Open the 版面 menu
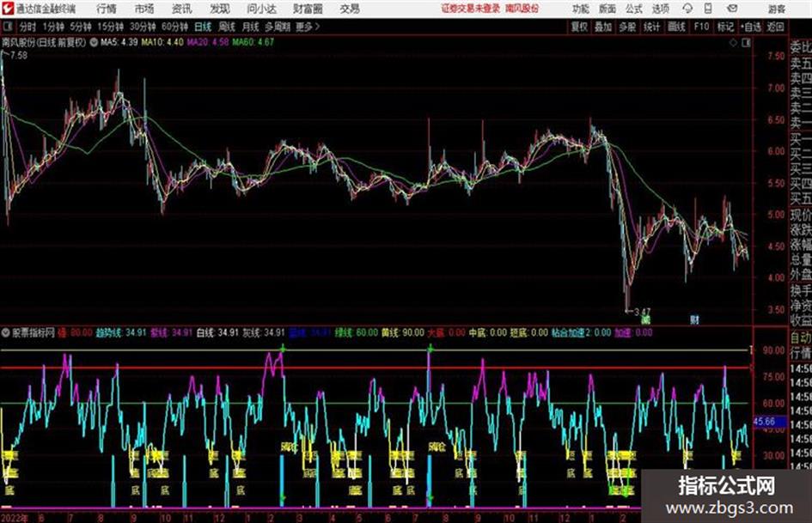Viewport: 812px width, 523px height. pyautogui.click(x=607, y=9)
